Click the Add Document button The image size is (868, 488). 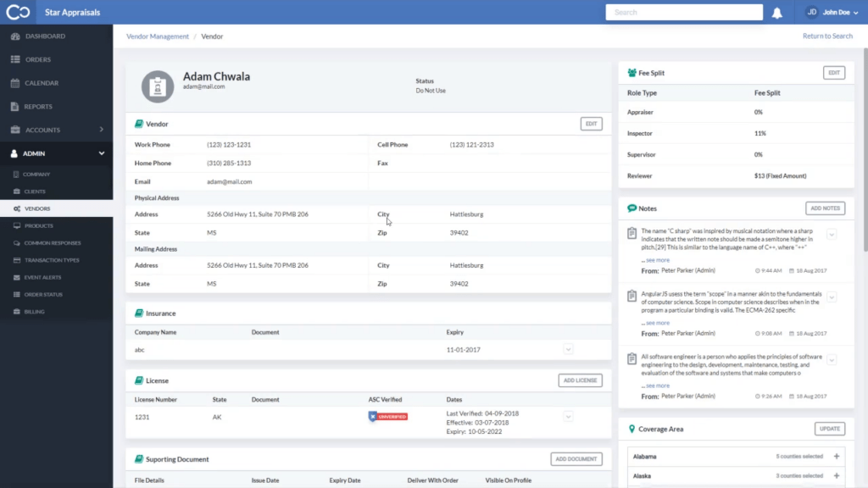point(576,459)
